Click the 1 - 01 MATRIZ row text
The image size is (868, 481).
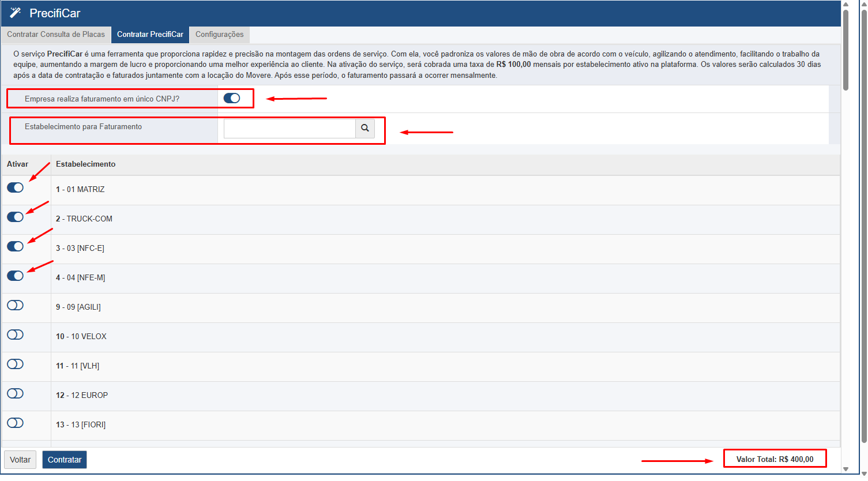tap(80, 189)
